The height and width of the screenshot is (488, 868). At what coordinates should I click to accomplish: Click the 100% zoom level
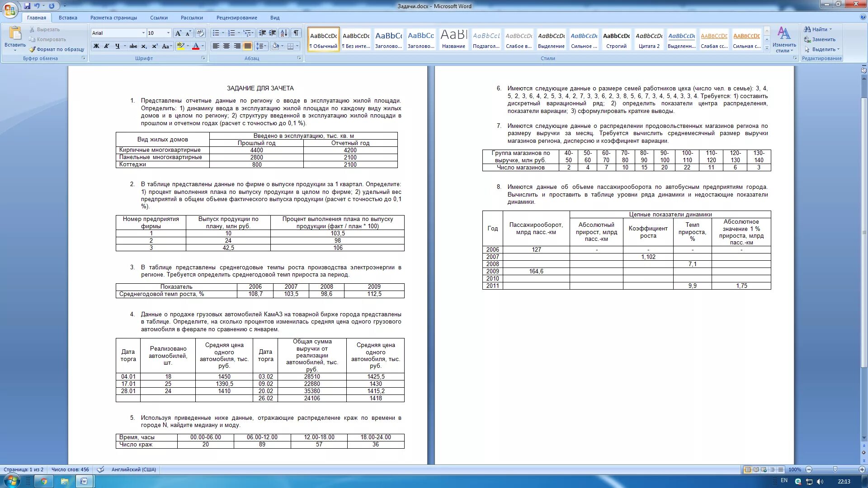tap(794, 469)
